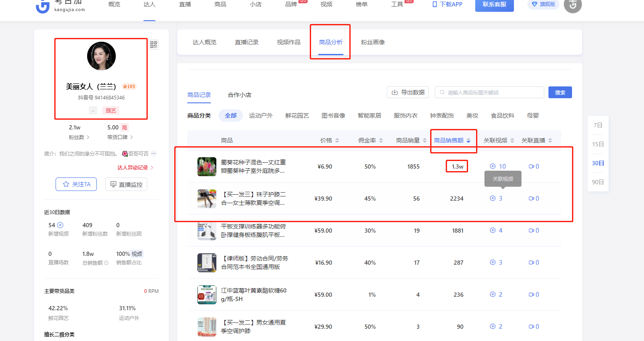Open the 视频 top navigation item
644x341 pixels.
[326, 4]
